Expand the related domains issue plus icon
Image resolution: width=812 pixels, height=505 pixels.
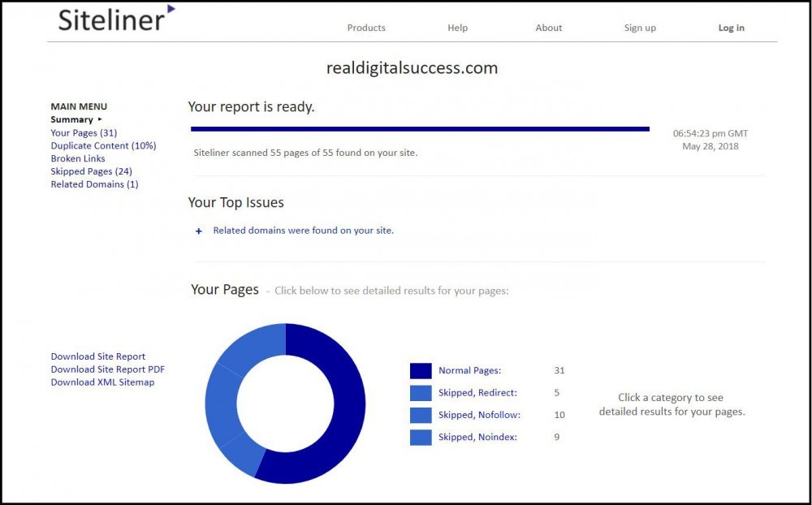tap(198, 231)
